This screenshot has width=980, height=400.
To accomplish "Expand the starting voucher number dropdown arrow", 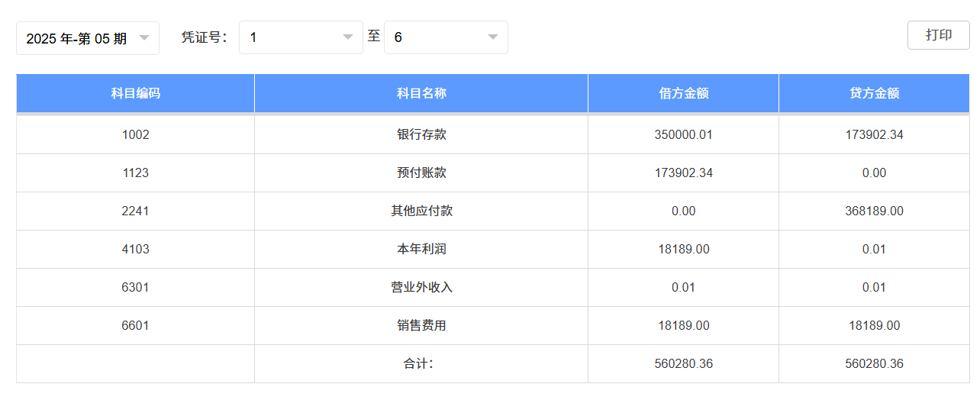I will (x=348, y=37).
